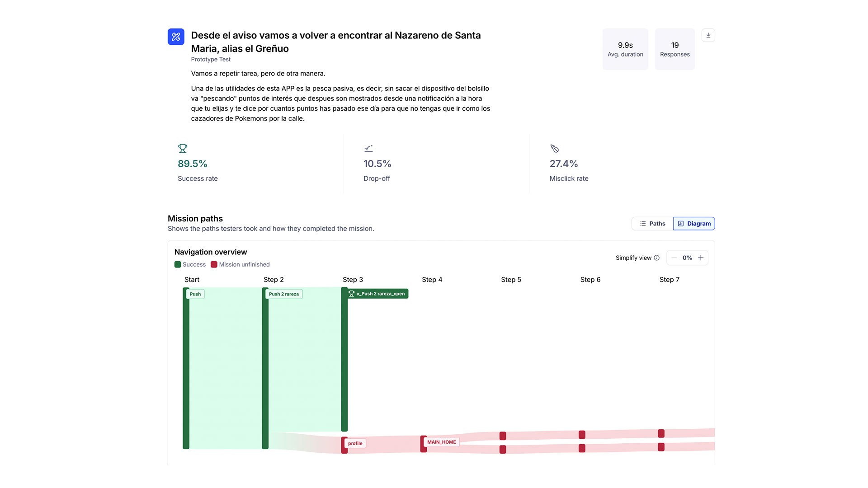The height and width of the screenshot is (488, 868).
Task: Select the Push 2 rareza node
Action: click(283, 294)
